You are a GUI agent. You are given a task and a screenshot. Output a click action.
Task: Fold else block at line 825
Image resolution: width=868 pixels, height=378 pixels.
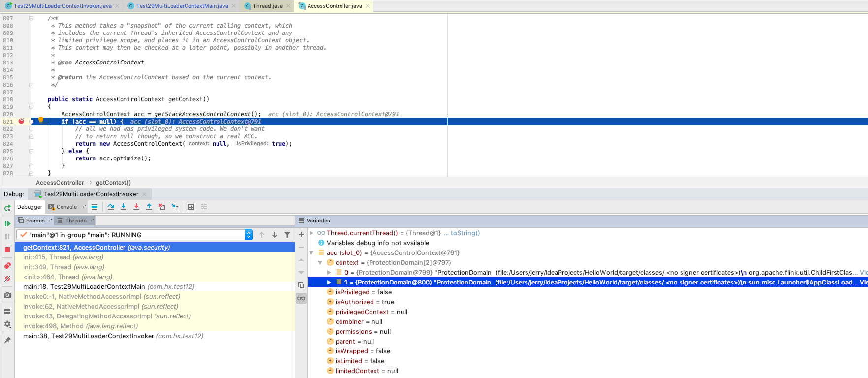(x=31, y=151)
